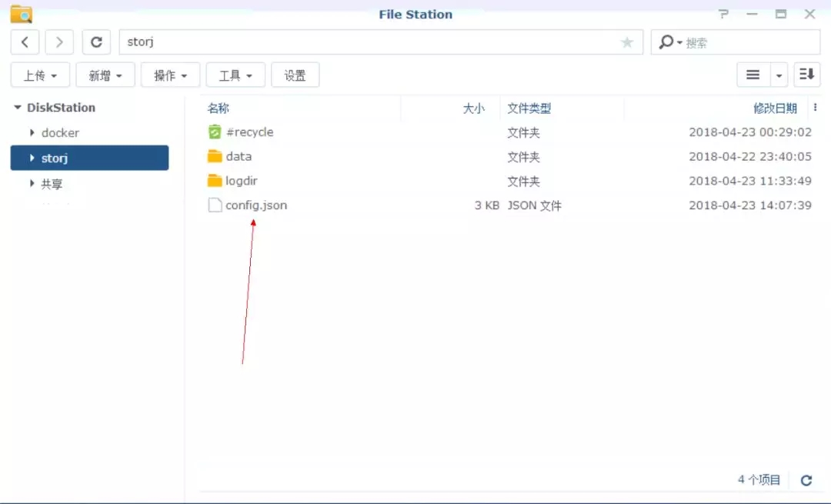Select #recycle bin folder icon
The height and width of the screenshot is (504, 831).
coord(215,132)
